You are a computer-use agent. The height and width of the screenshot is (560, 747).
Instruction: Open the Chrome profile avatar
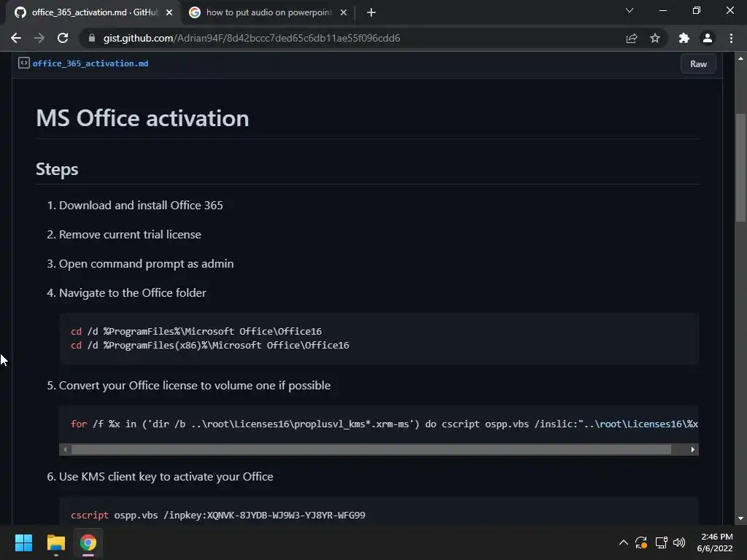708,38
